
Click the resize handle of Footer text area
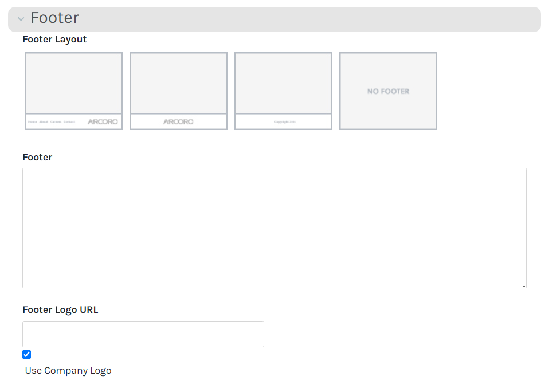click(523, 285)
